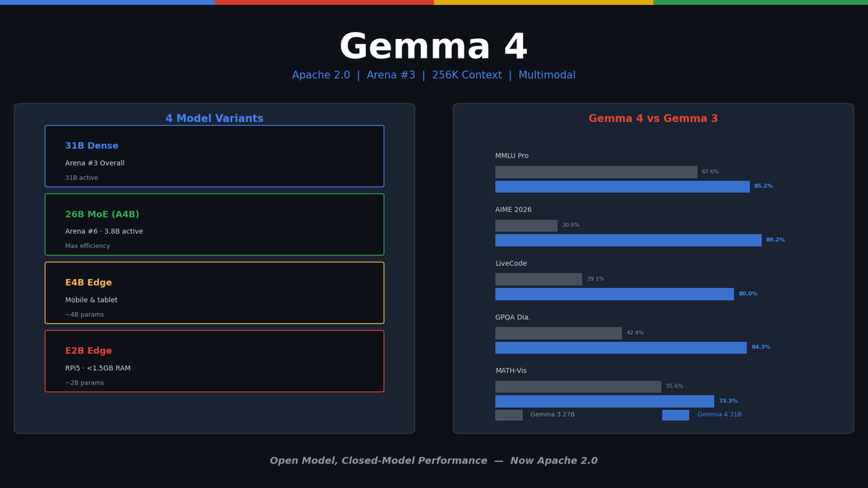Select the GPQA Dia. gray bar
Image resolution: width=868 pixels, height=488 pixels.
click(558, 333)
